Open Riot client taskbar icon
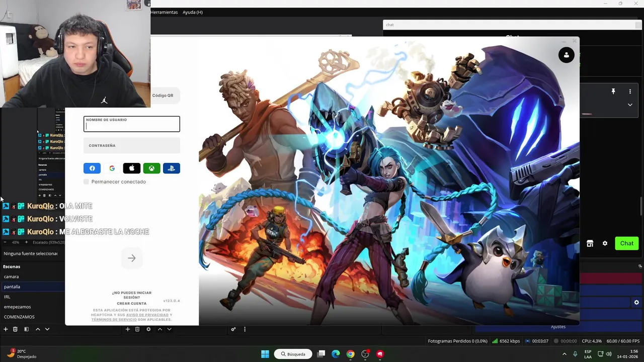Viewport: 644px width, 362px height. tap(380, 354)
